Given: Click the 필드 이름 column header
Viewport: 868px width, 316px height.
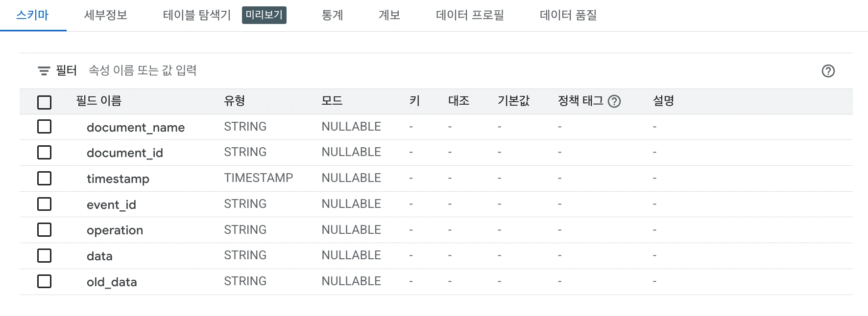Looking at the screenshot, I should pyautogui.click(x=99, y=101).
